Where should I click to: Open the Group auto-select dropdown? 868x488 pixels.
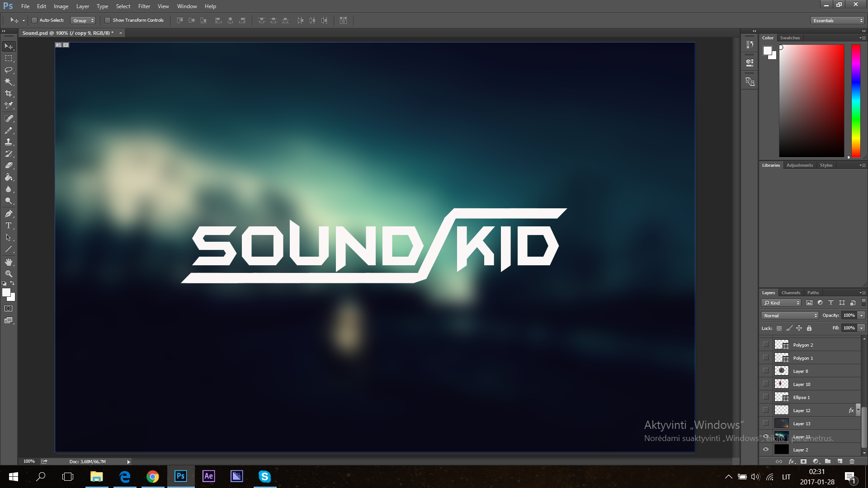point(83,20)
